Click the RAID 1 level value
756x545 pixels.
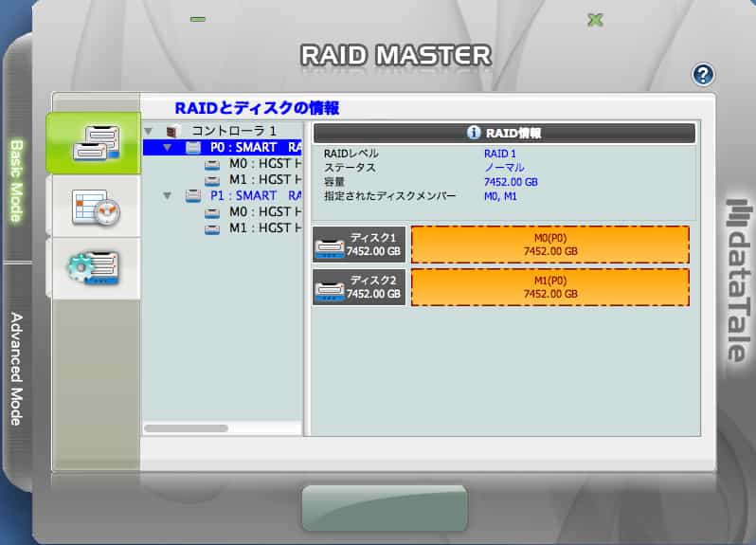point(499,154)
